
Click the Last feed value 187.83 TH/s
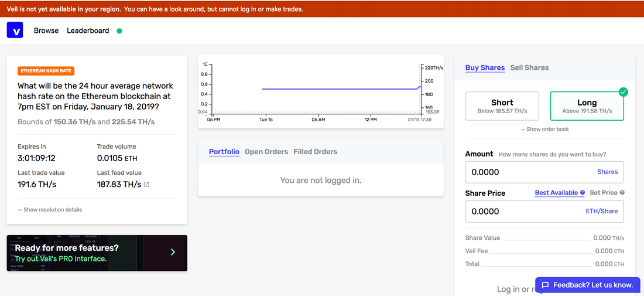tap(119, 184)
